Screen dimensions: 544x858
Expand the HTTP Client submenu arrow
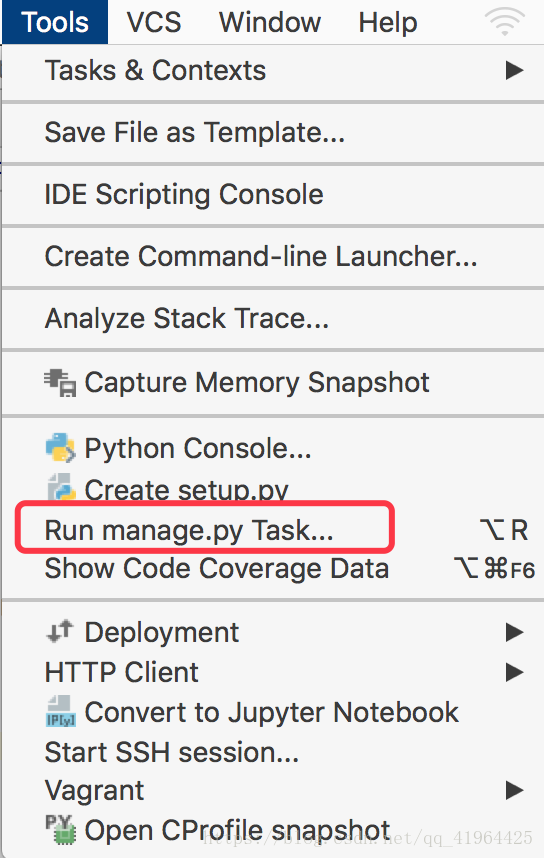[x=514, y=672]
